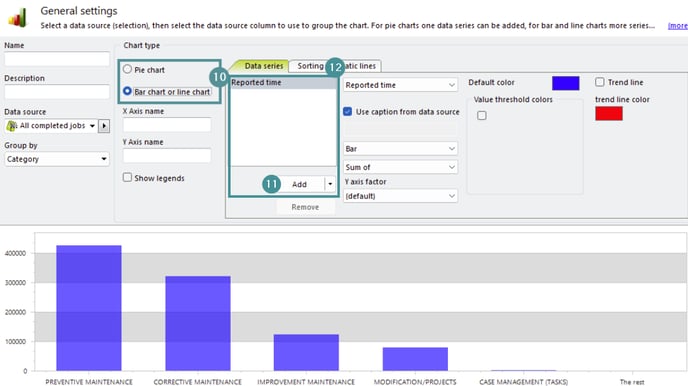Click the General settings heading
The height and width of the screenshot is (386, 688).
[x=79, y=11]
